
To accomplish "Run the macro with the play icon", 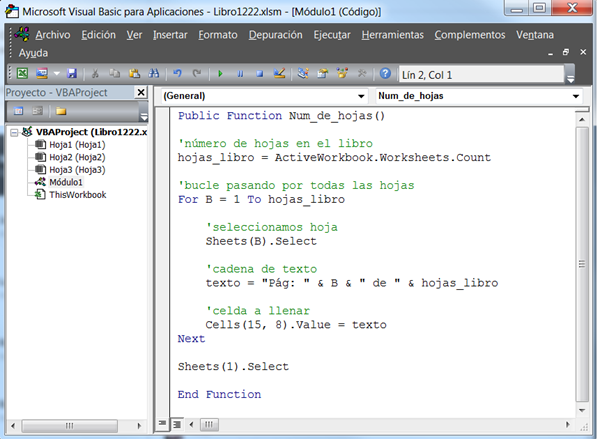I will click(221, 73).
